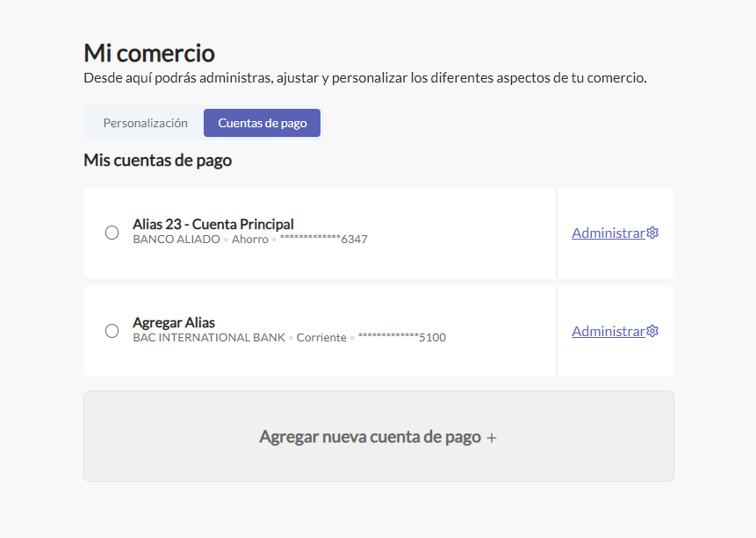
Task: Click the Alias 23 - Cuenta Principal account name
Action: [x=213, y=224]
